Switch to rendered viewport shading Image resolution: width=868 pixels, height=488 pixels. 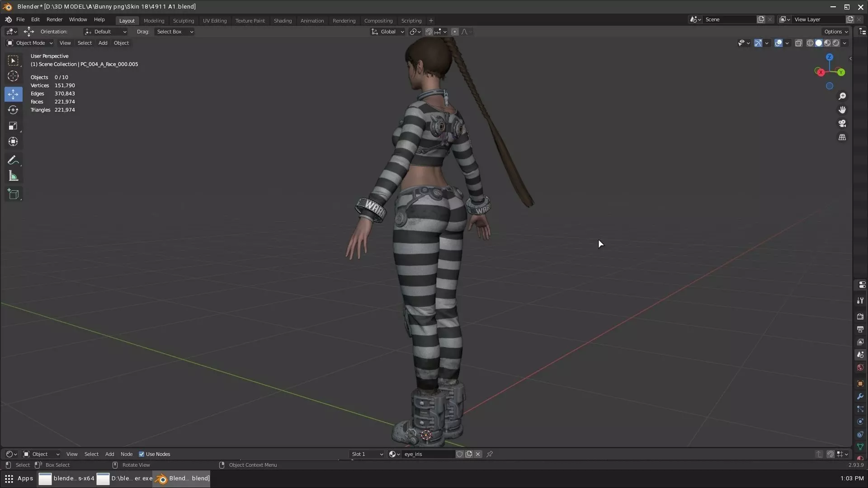[836, 43]
